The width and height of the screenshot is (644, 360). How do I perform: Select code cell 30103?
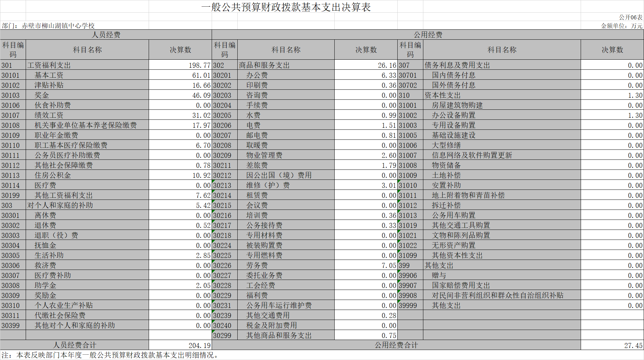pyautogui.click(x=13, y=95)
